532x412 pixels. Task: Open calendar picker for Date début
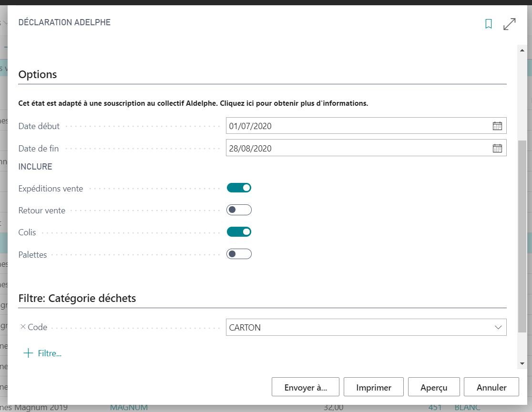point(497,126)
